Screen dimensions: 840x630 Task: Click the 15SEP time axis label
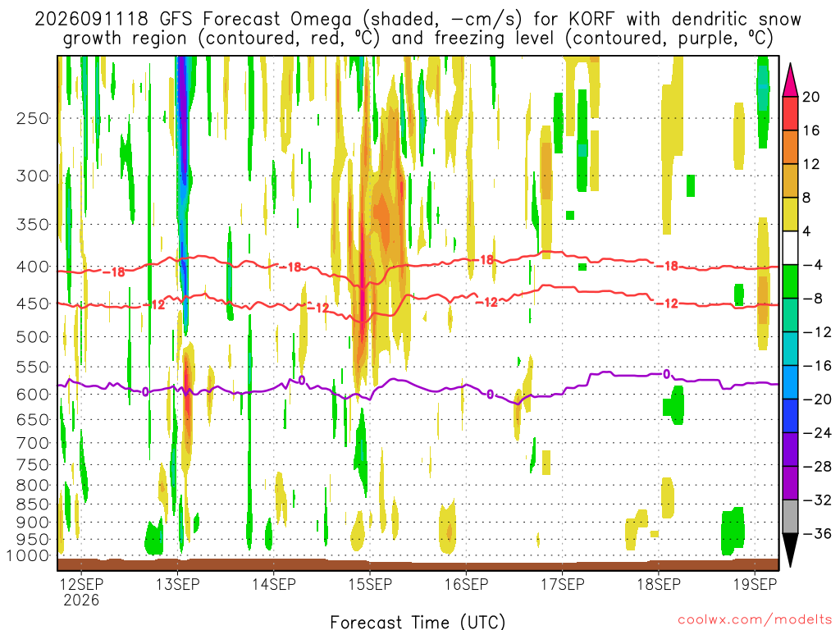click(370, 584)
